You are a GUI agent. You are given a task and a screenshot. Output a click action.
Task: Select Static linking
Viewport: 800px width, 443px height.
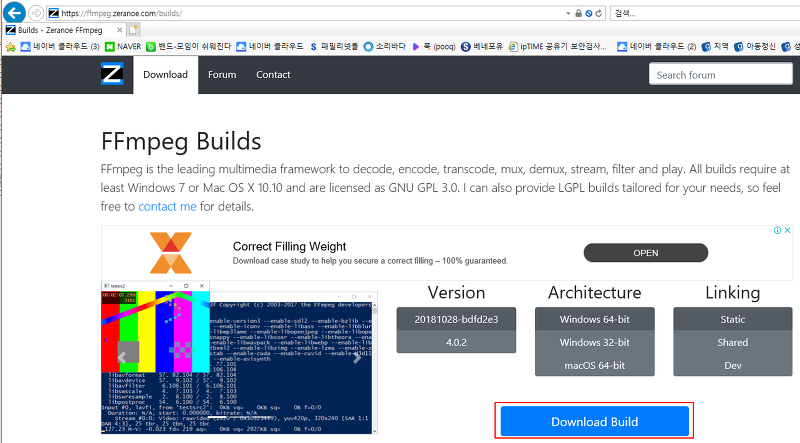coord(733,319)
